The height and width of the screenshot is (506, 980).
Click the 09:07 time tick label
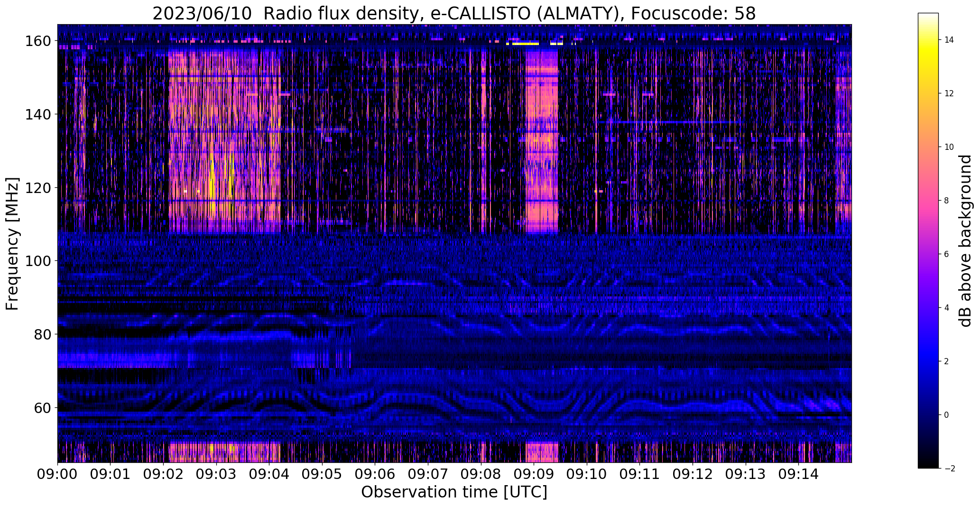click(x=428, y=473)
